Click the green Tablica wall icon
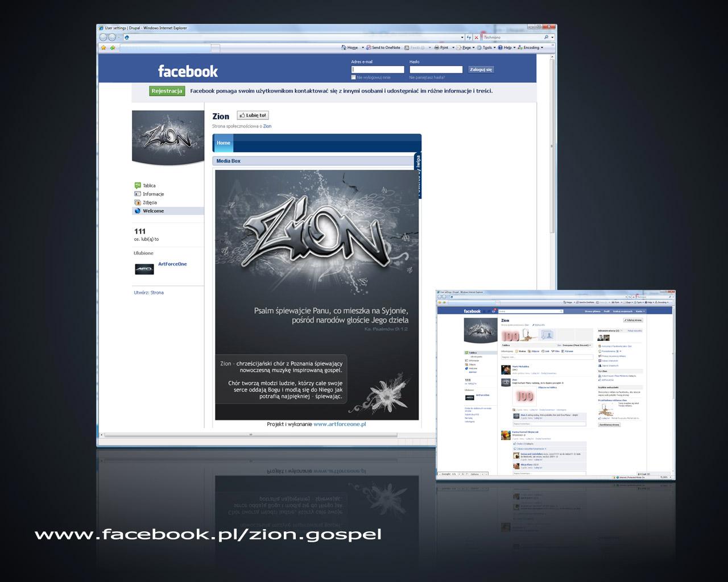The image size is (728, 582). tap(138, 185)
